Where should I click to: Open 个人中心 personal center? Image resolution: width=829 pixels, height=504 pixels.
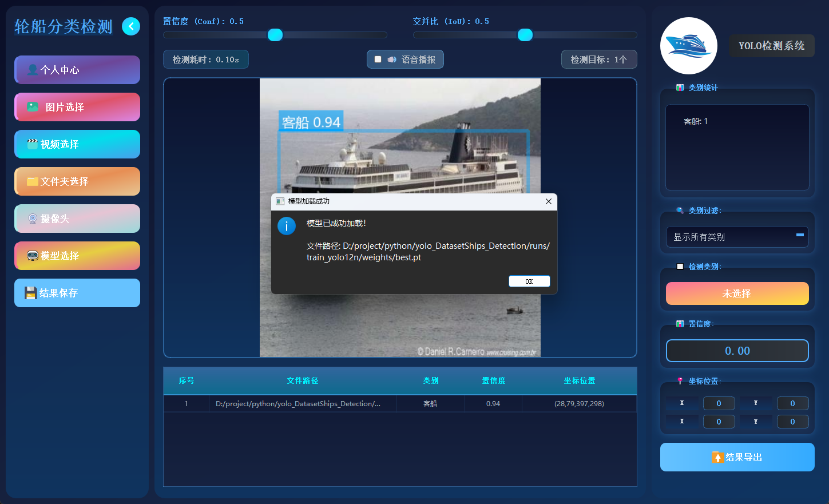[77, 70]
